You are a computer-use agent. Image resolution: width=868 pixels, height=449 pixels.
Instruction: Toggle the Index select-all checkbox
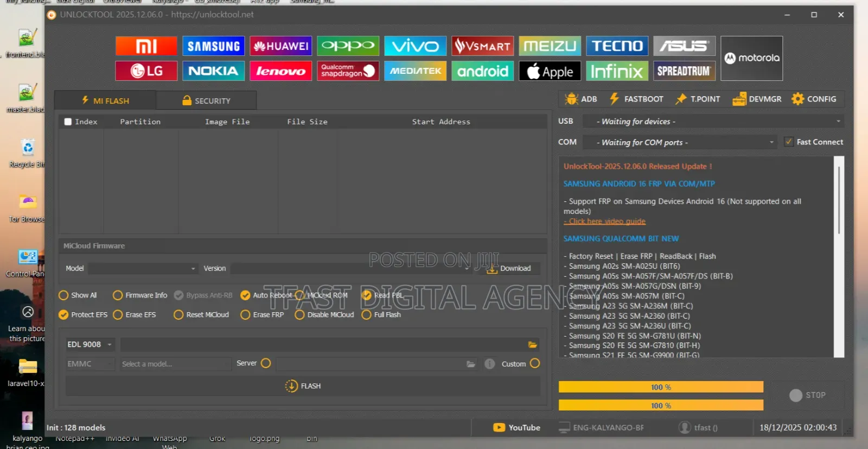68,122
